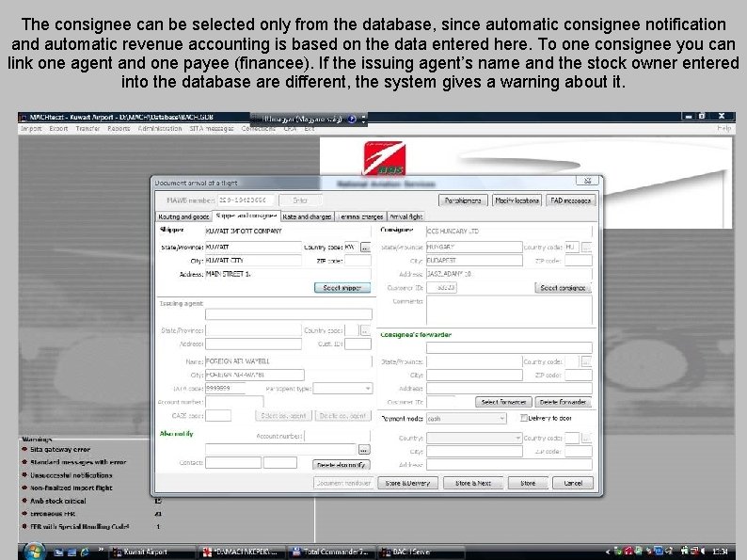Click Select consignee button

563,288
